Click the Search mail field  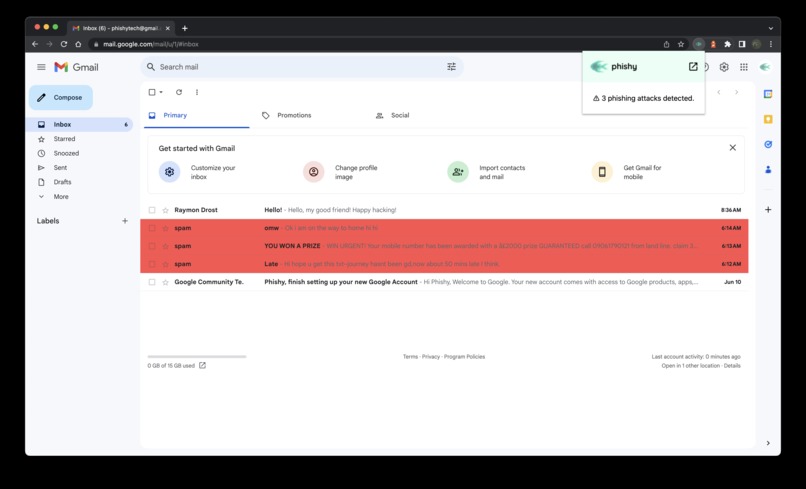tap(301, 67)
